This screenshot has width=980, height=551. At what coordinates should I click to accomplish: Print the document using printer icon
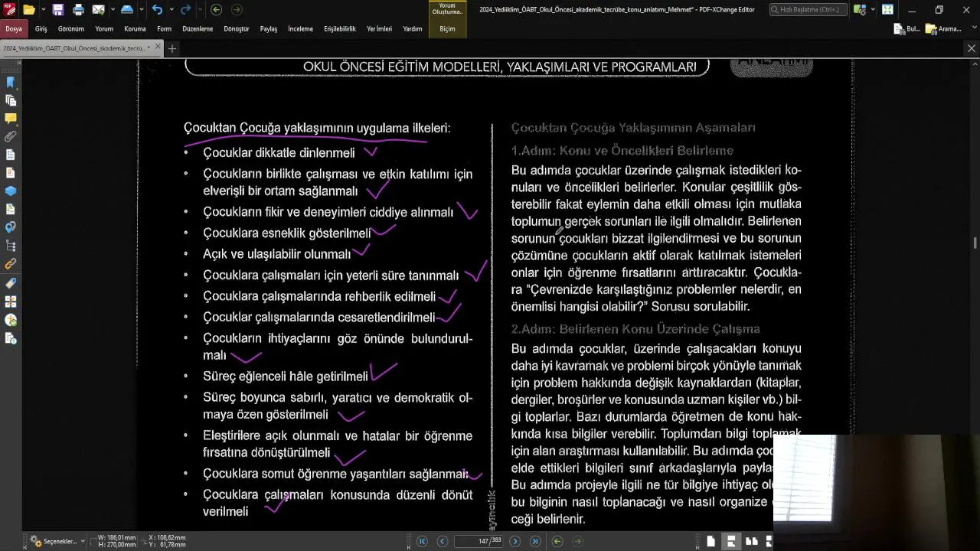[x=78, y=10]
